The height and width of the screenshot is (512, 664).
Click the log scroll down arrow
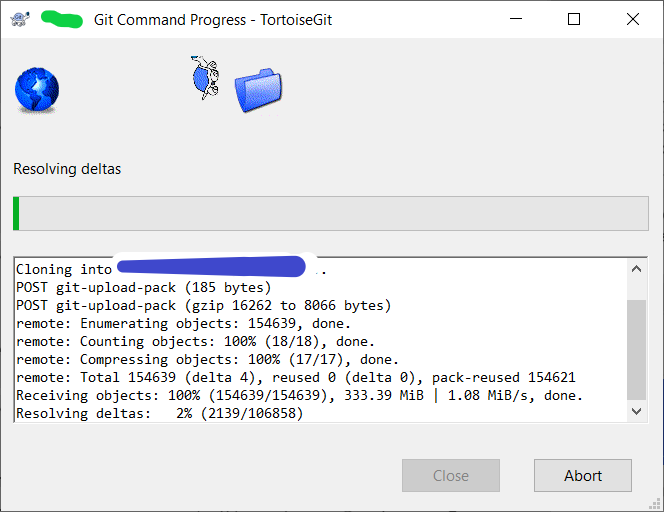pos(636,411)
